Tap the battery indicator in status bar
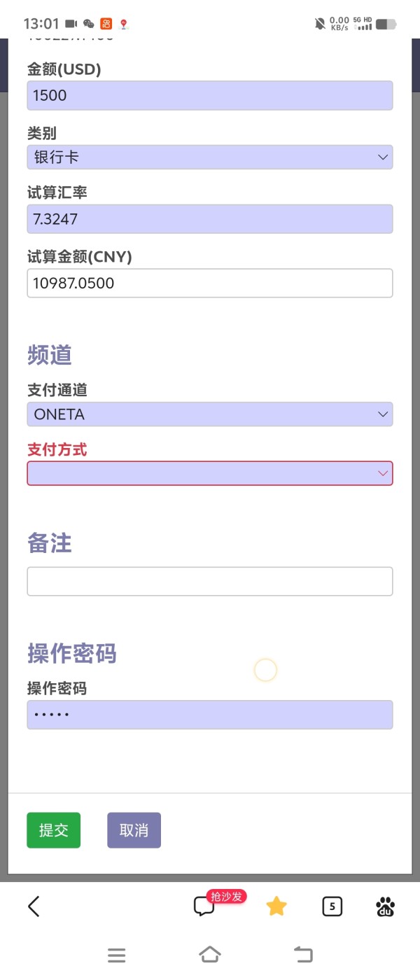The image size is (420, 980). (x=386, y=24)
